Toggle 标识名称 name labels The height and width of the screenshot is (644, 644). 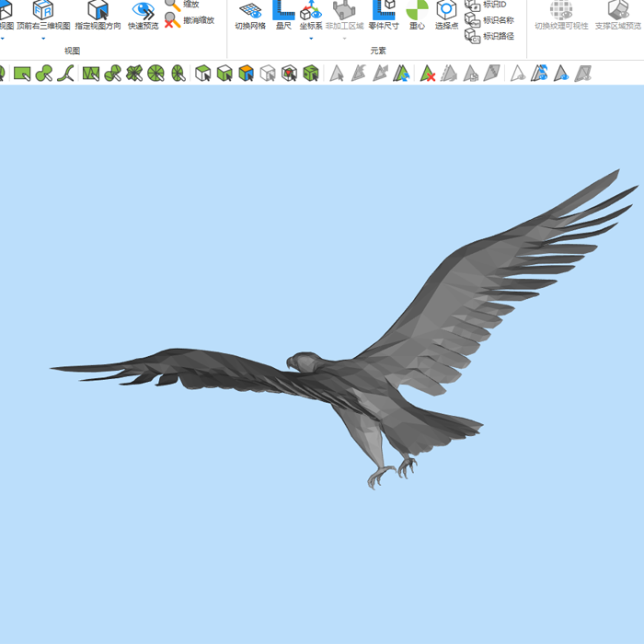coord(489,20)
